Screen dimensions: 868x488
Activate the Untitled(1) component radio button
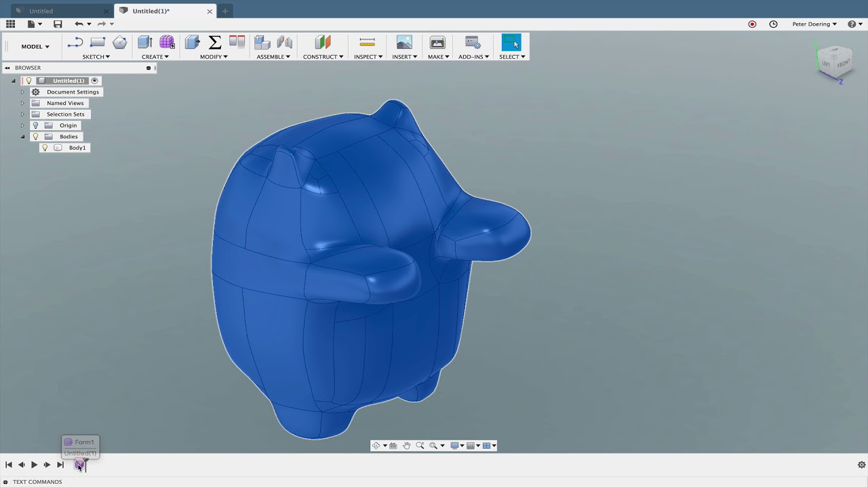click(x=94, y=81)
